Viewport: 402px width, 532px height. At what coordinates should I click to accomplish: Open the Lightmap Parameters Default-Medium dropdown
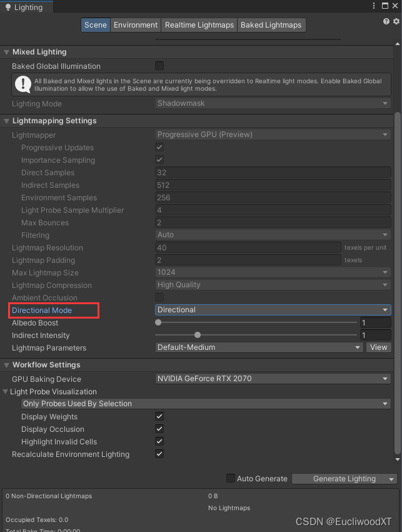tap(259, 347)
